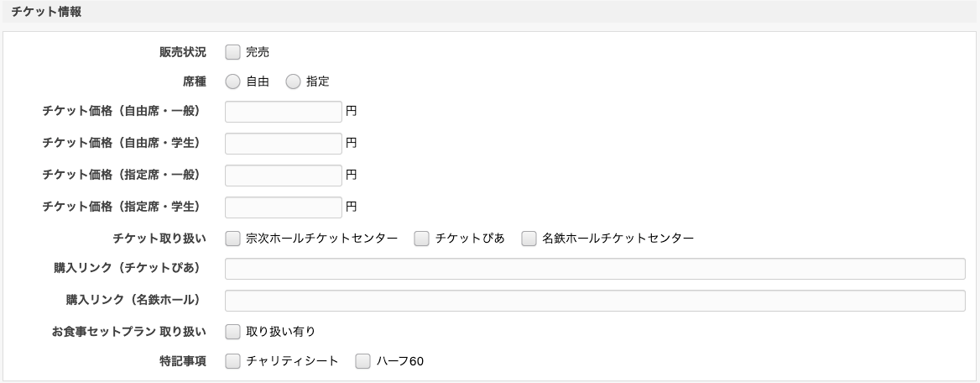Focus the 購入リンク（名鉄ホール） URL field

595,300
